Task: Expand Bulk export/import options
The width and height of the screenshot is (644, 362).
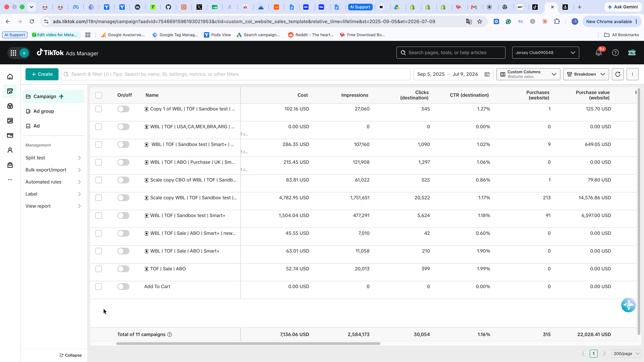Action: [54, 170]
